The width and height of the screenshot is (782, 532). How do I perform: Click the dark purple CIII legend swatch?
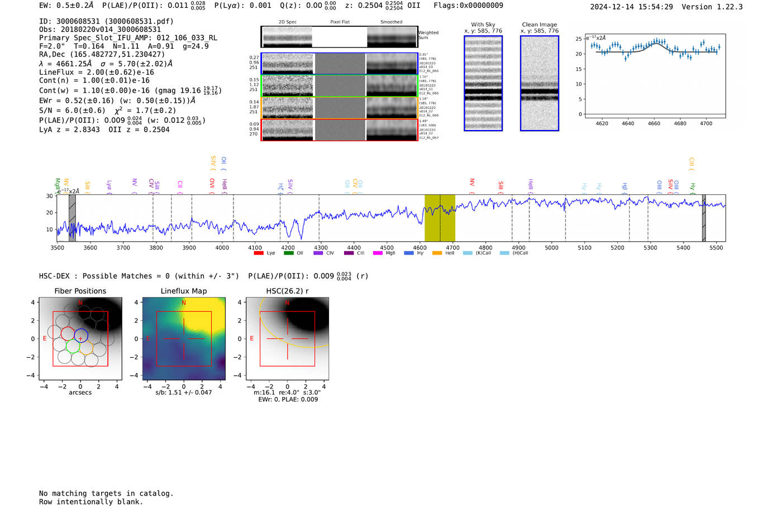349,253
